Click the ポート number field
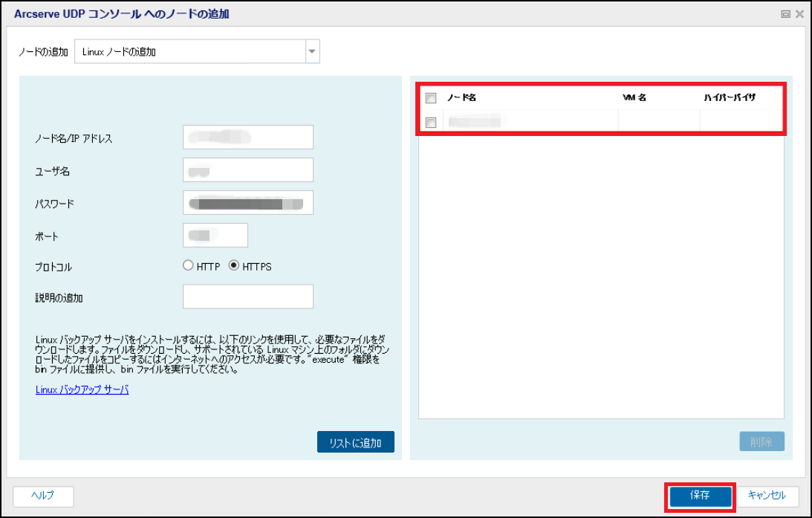 tap(215, 235)
